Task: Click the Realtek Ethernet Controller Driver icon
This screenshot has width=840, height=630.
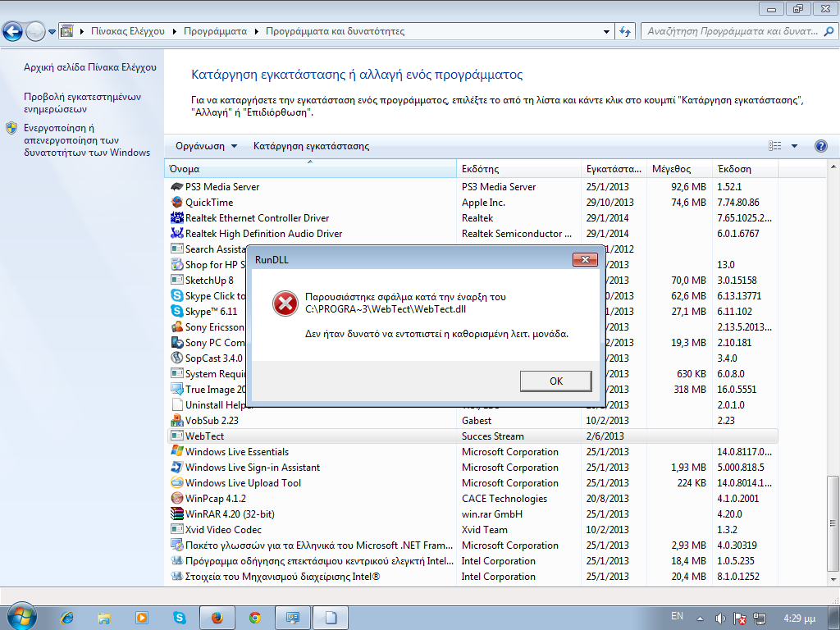Action: [x=177, y=217]
